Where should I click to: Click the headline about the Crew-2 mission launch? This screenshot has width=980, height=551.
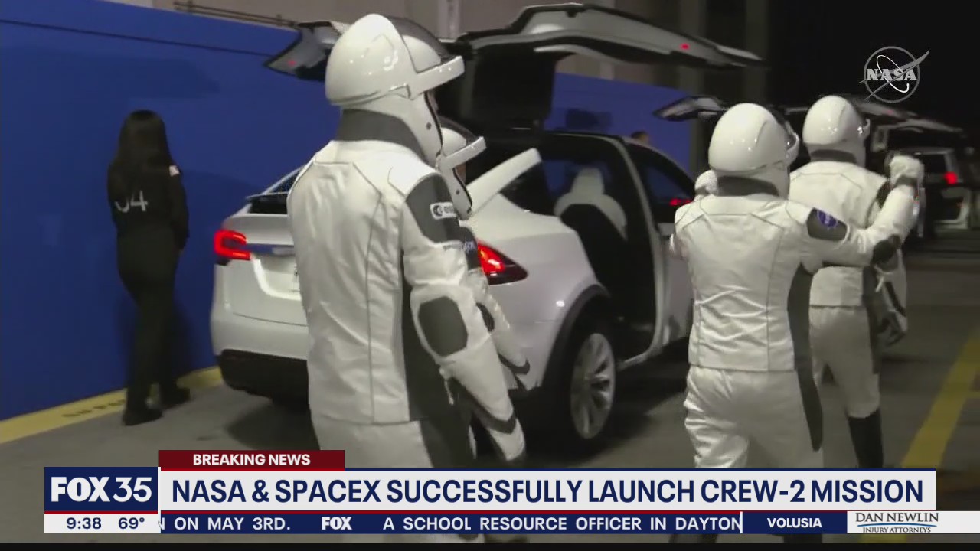(547, 491)
